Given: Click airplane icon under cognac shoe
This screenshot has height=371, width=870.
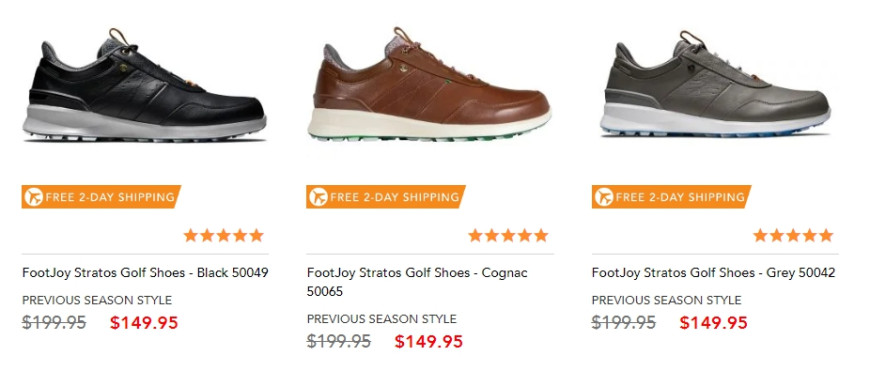Looking at the screenshot, I should pyautogui.click(x=318, y=197).
